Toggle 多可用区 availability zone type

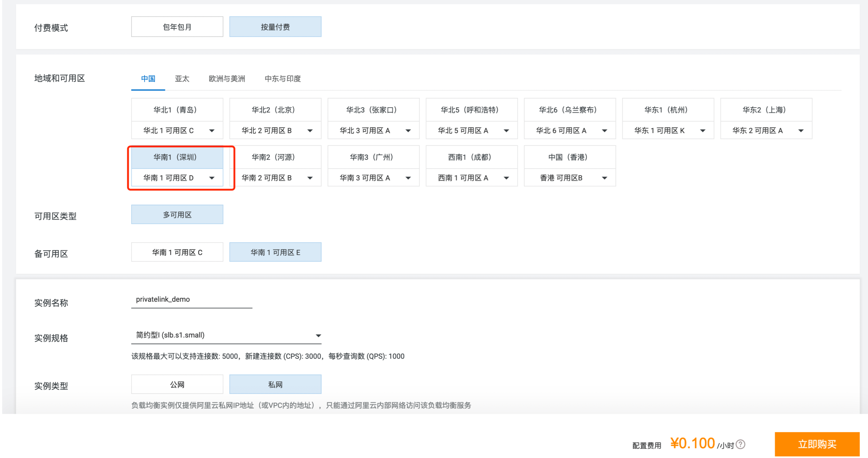pyautogui.click(x=177, y=214)
